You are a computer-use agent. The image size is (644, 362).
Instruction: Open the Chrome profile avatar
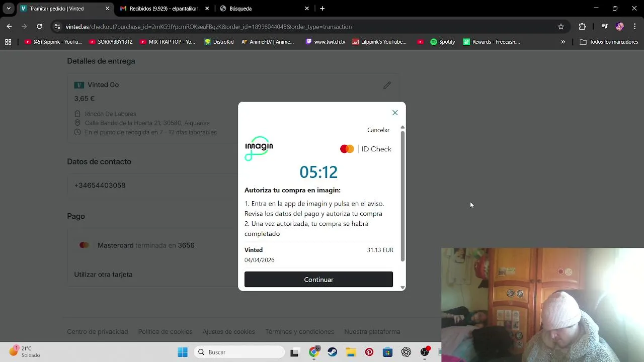(619, 27)
